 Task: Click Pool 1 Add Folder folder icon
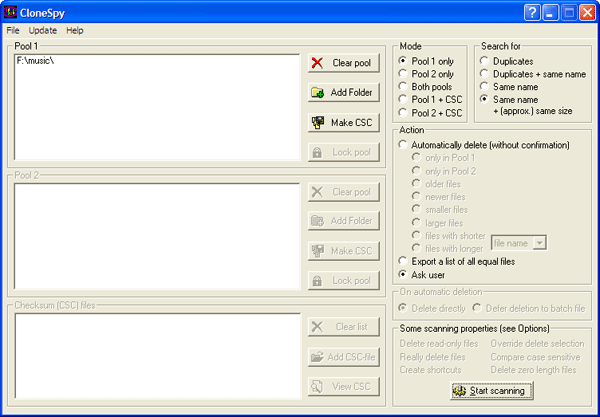click(318, 93)
